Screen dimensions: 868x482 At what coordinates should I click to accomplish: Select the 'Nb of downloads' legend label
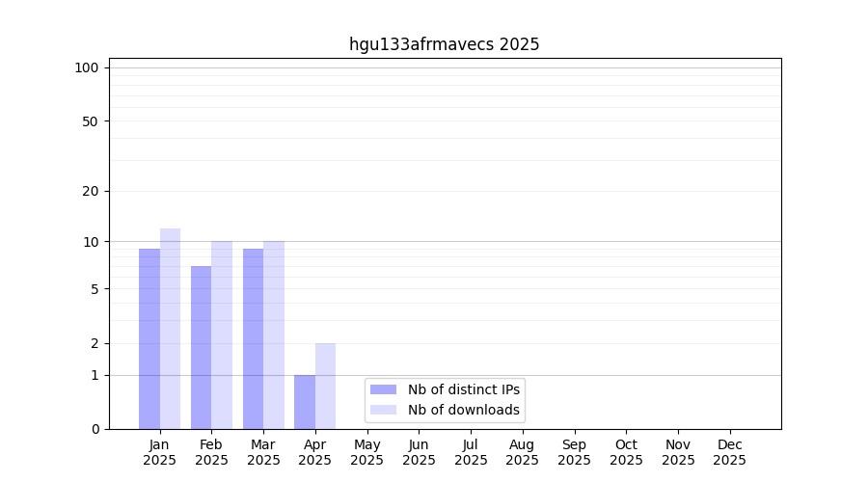[463, 410]
